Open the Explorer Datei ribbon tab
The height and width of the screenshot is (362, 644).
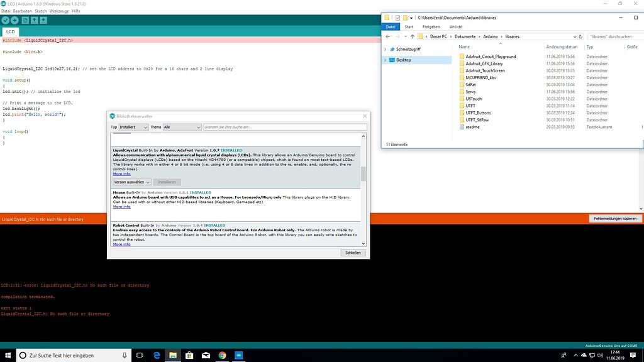click(391, 26)
